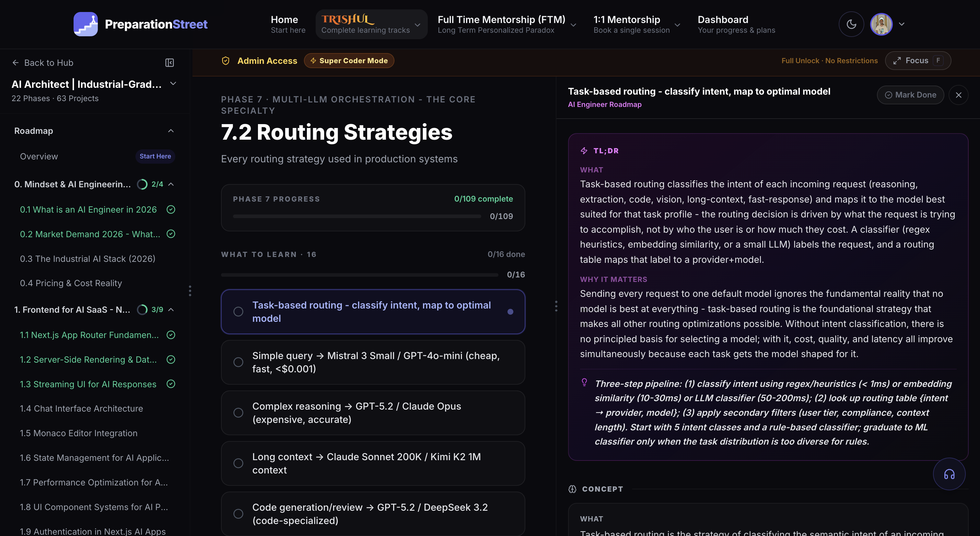The height and width of the screenshot is (536, 980).
Task: Click progress ring for Mindset & AI Engineering
Action: [x=142, y=184]
